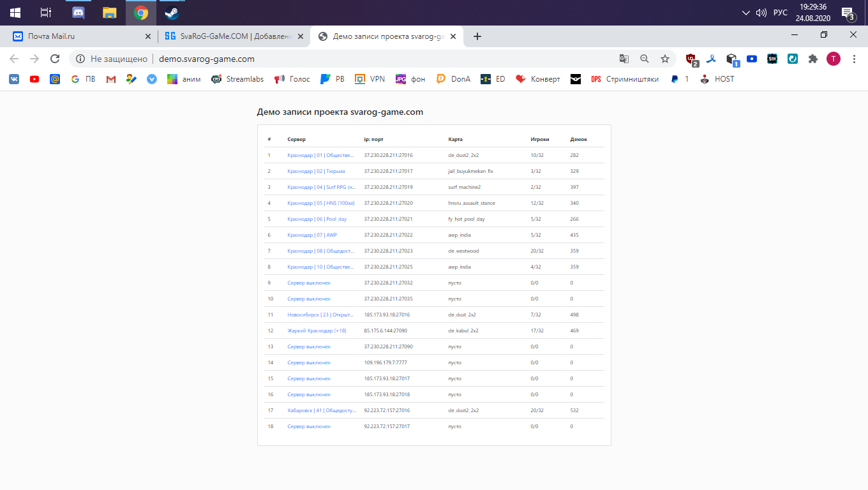Image resolution: width=868 pixels, height=490 pixels.
Task: Switch to the Почта Mail.ru tab
Action: click(x=77, y=36)
